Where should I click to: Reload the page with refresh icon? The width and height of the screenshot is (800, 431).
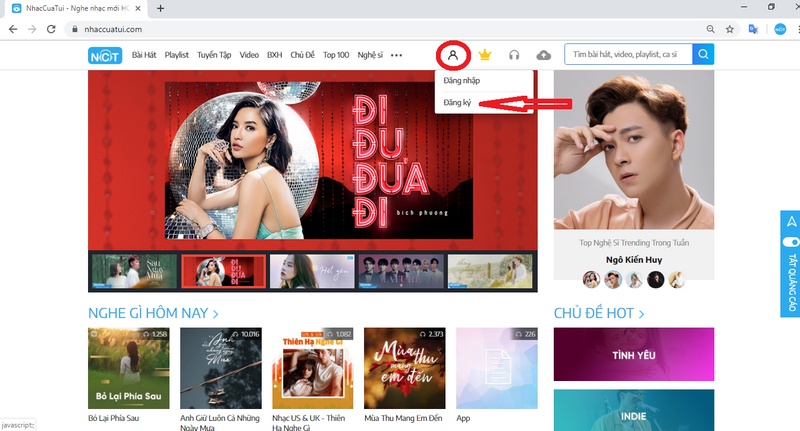51,29
